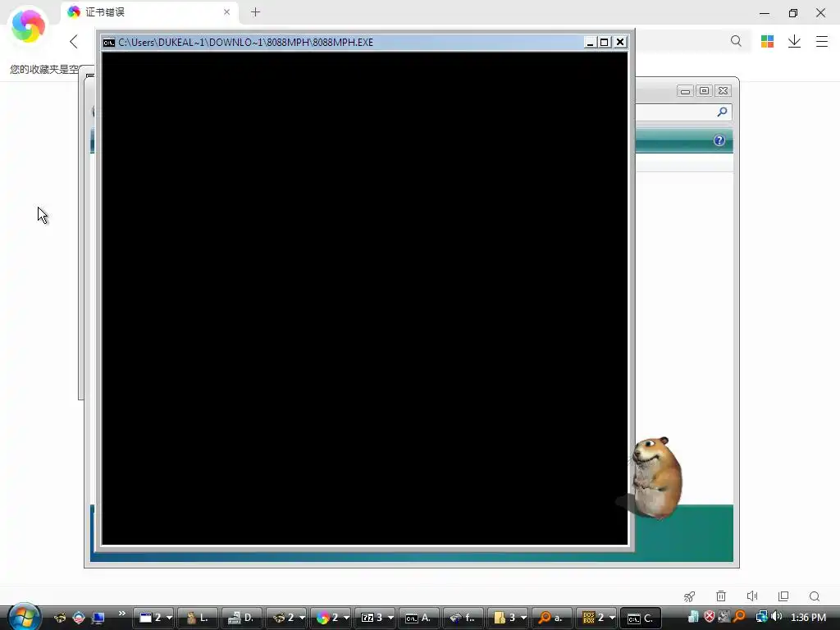Click the blue help question mark icon

719,140
